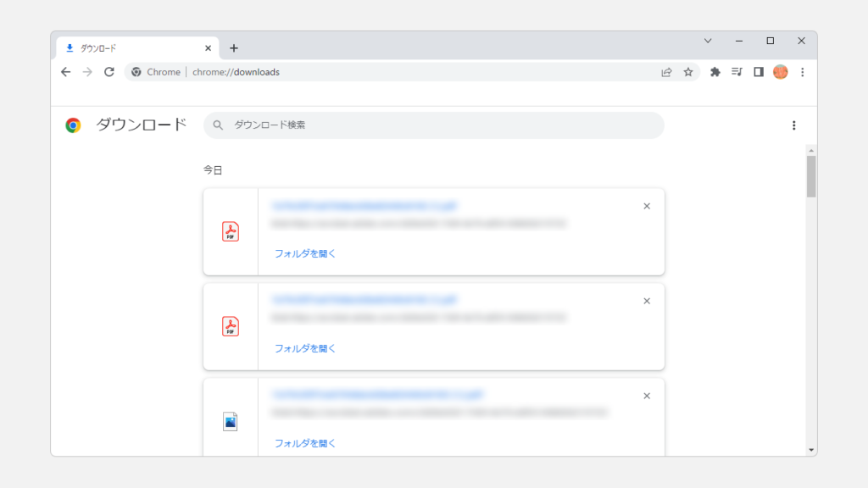Viewport: 868px width, 488px height.
Task: Click the search magnifier icon
Action: coord(218,125)
